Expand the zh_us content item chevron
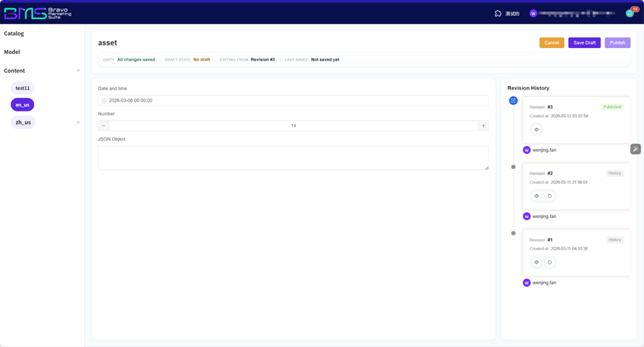The width and height of the screenshot is (644, 347). pyautogui.click(x=78, y=123)
